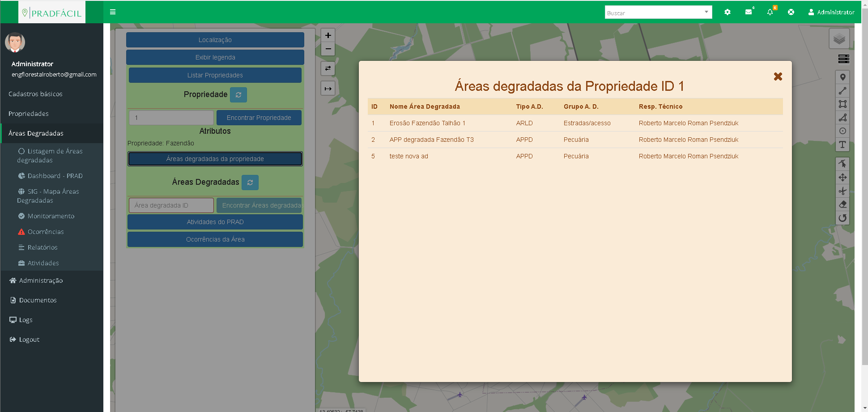Open the notifications bell icon
The width and height of the screenshot is (868, 412).
pyautogui.click(x=770, y=12)
